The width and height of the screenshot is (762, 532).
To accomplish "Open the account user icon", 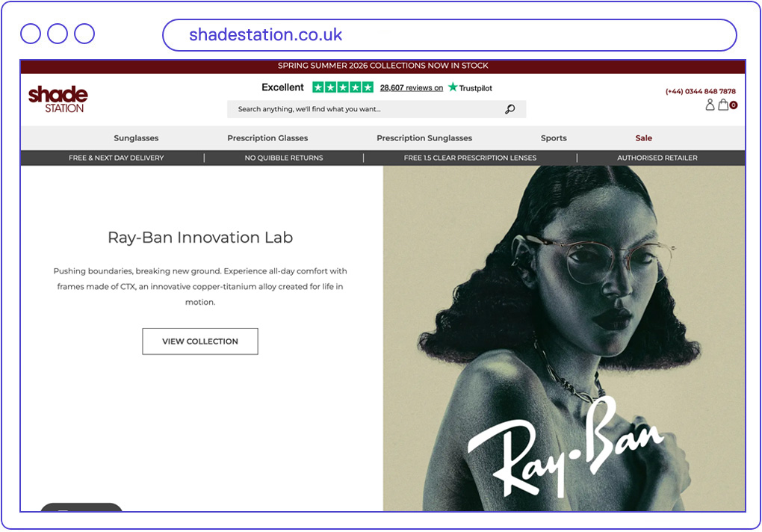I will pos(710,105).
